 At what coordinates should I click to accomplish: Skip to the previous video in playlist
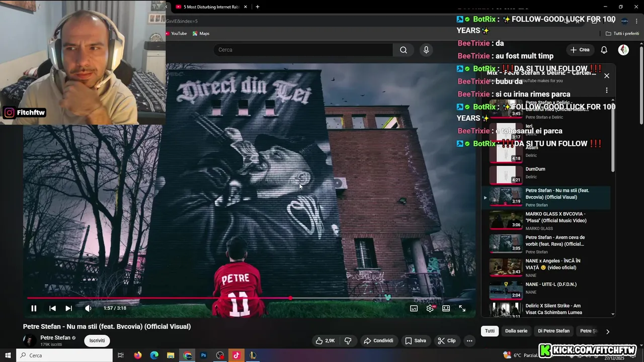(x=52, y=308)
